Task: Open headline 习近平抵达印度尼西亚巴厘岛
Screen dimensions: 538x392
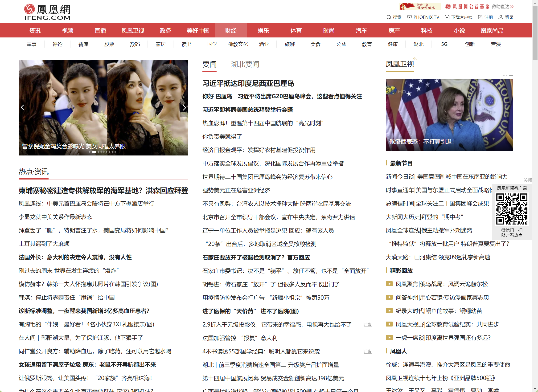Action: coord(248,83)
